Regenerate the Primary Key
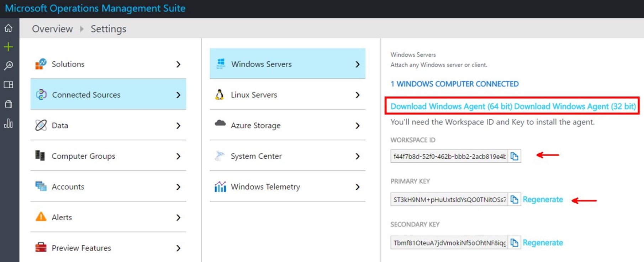 point(543,200)
